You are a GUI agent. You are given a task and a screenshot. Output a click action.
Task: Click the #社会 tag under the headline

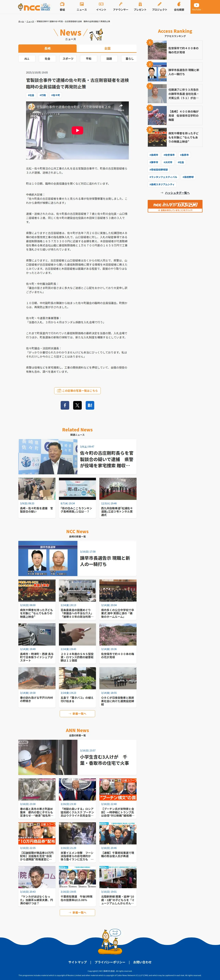[x=31, y=95]
